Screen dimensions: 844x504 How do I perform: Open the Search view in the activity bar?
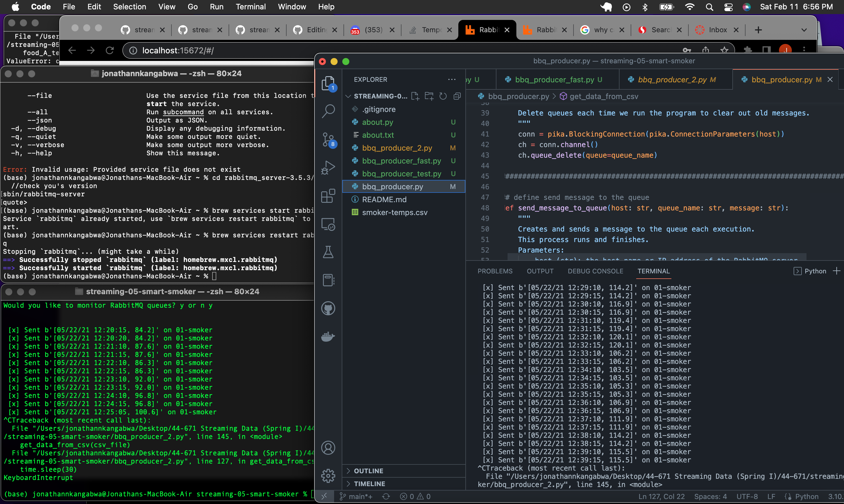coord(328,110)
